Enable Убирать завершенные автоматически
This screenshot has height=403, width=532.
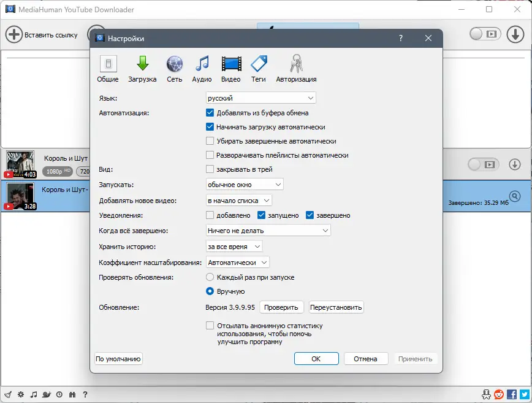point(210,140)
